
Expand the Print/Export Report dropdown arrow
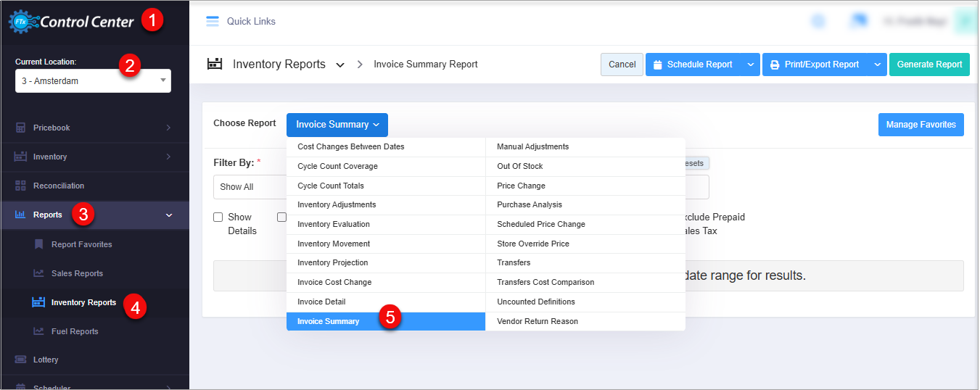click(877, 65)
